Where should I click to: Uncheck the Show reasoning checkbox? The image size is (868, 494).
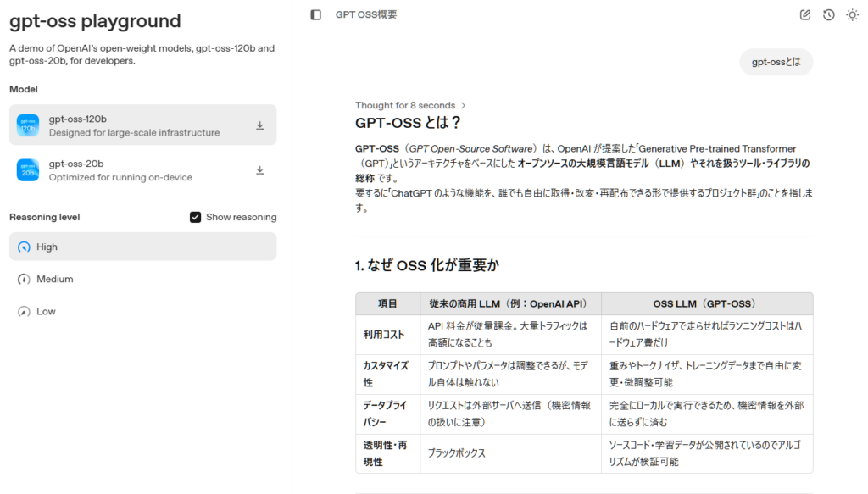pos(195,217)
